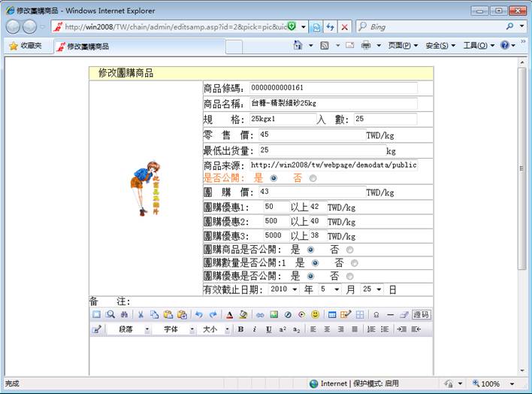Image resolution: width=532 pixels, height=394 pixels.
Task: Select 否 for 團購商品是否公開
Action: [350, 249]
